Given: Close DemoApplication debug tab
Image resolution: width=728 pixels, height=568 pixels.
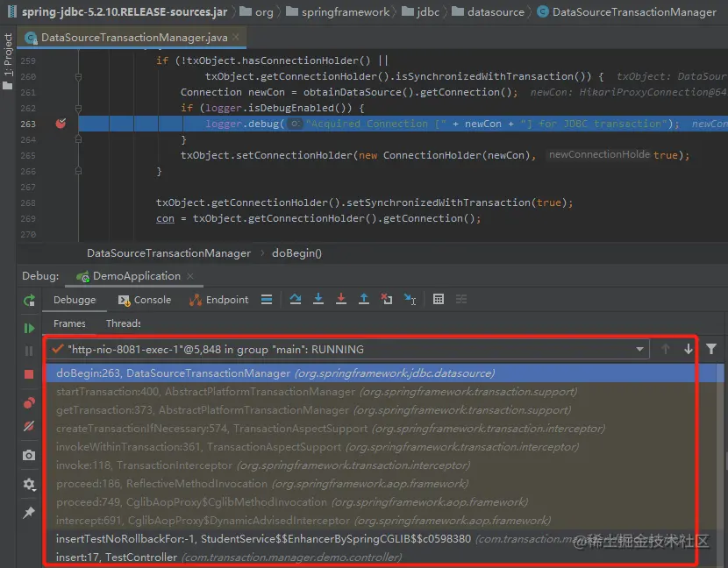Looking at the screenshot, I should 189,276.
